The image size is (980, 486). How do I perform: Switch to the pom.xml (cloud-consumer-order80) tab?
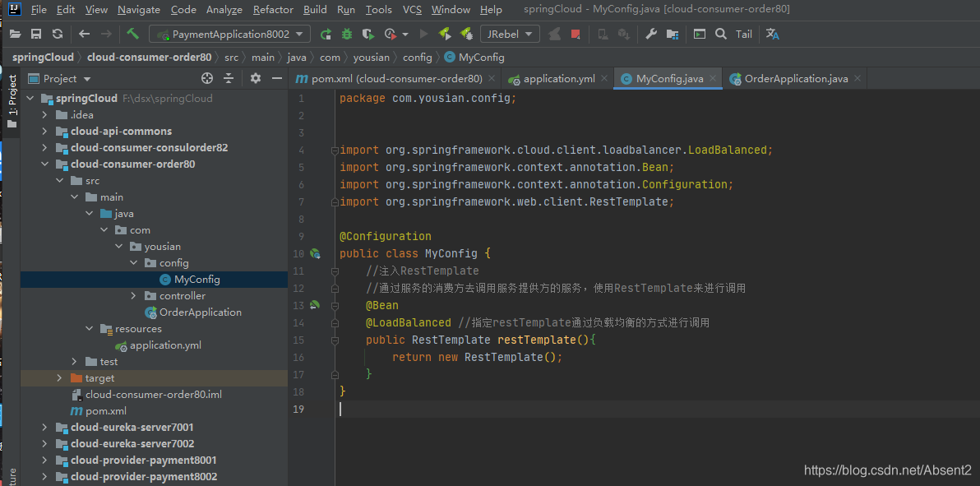397,79
